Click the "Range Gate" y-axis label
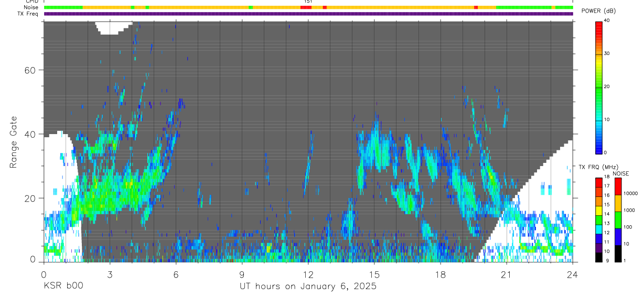 pyautogui.click(x=14, y=142)
